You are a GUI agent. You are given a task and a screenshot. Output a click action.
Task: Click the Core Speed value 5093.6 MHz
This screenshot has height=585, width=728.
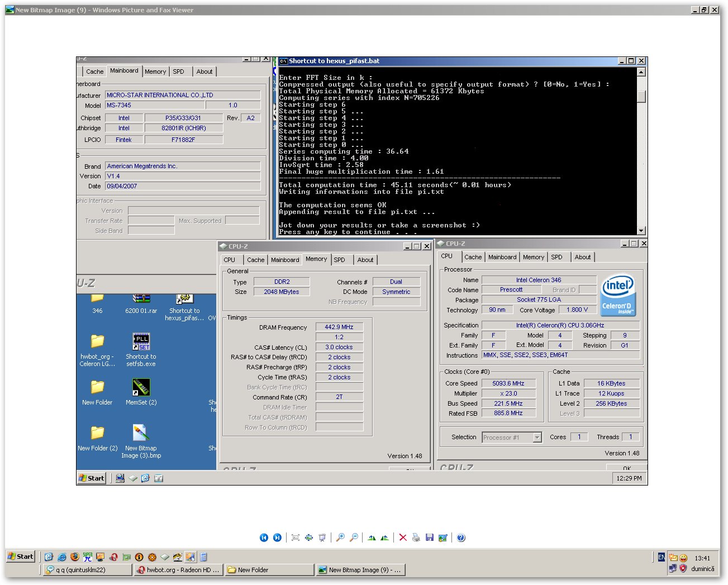[x=508, y=383]
